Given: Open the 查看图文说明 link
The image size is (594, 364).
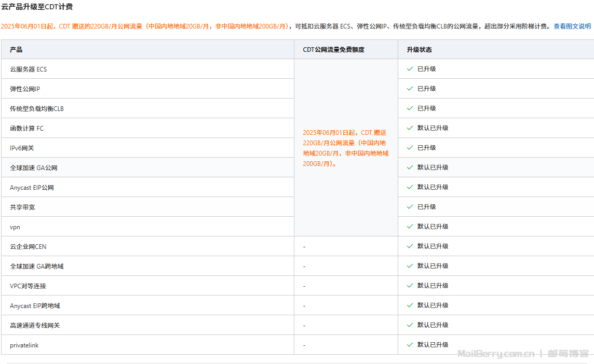Looking at the screenshot, I should [572, 26].
